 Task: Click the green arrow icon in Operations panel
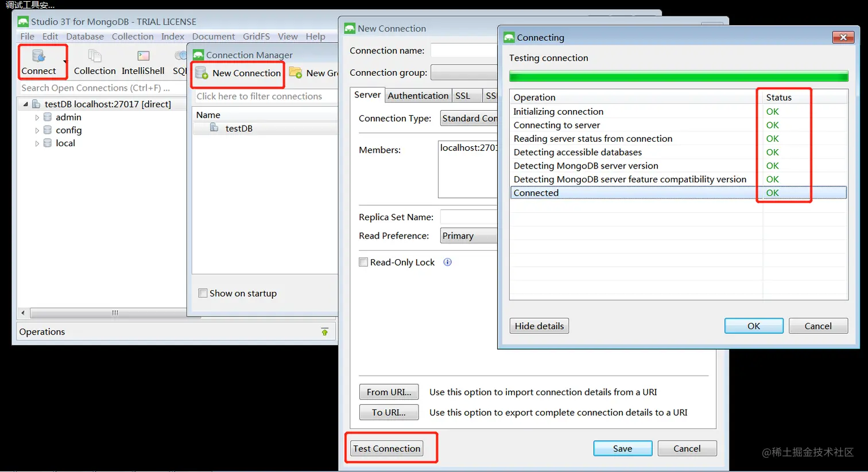coord(325,332)
